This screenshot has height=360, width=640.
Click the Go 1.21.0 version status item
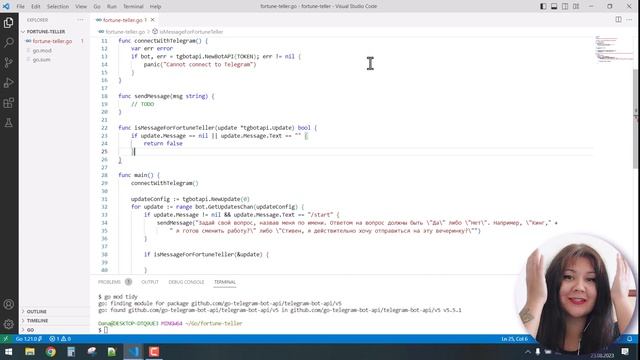click(29, 339)
